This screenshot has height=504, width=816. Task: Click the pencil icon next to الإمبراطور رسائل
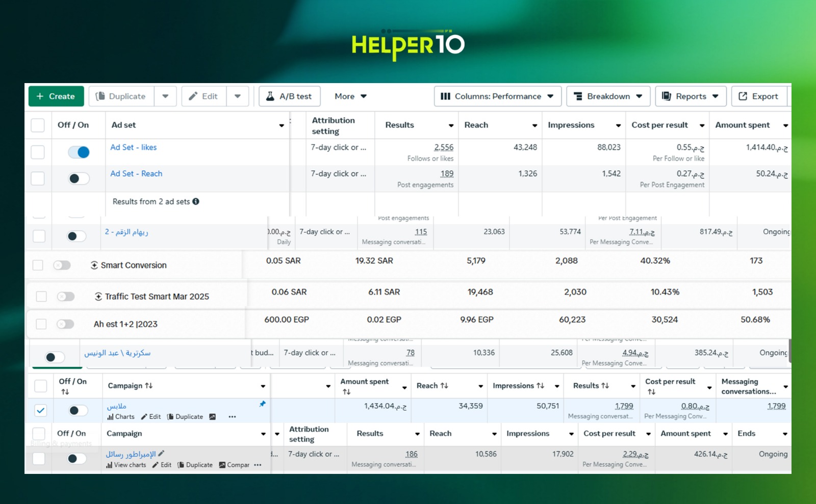161,453
